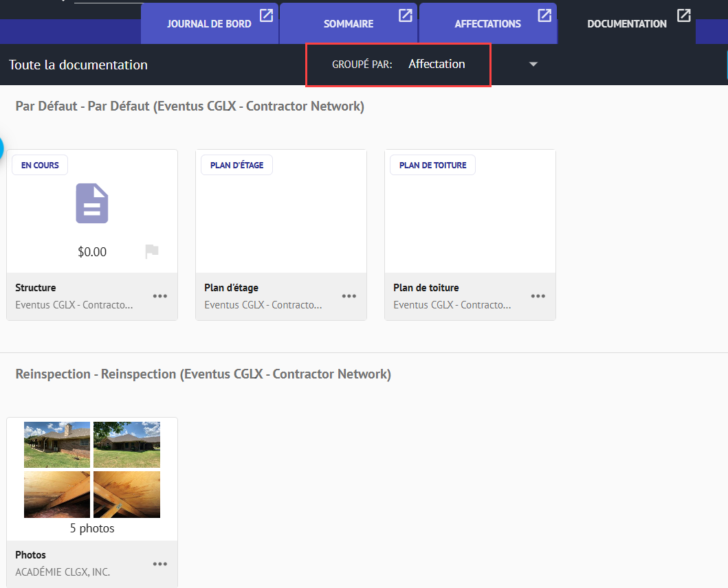Expand the Groupé par dropdown arrow
Viewport: 728px width, 588px height.
pyautogui.click(x=533, y=64)
